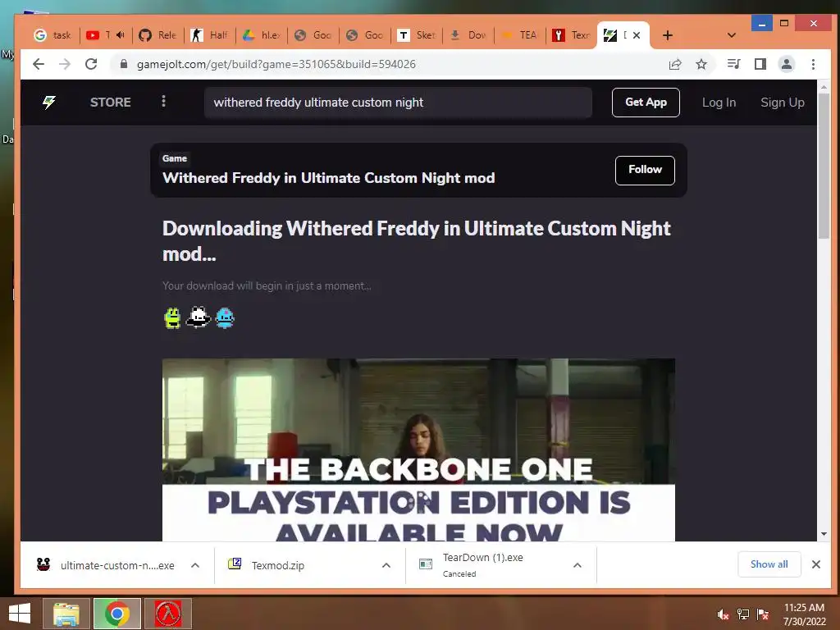This screenshot has height=630, width=840.
Task: Click the muted volume tray icon
Action: coord(724,614)
